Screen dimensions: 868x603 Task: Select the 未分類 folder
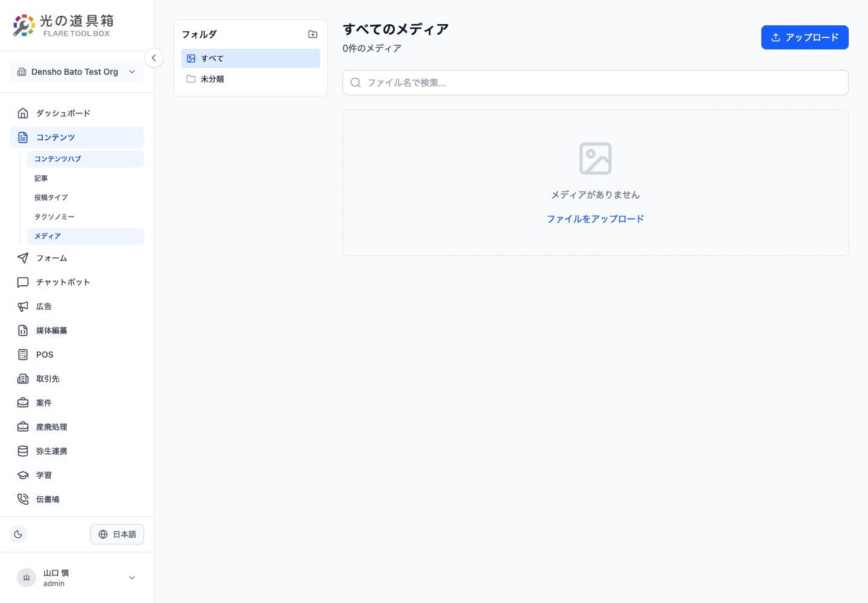point(251,79)
